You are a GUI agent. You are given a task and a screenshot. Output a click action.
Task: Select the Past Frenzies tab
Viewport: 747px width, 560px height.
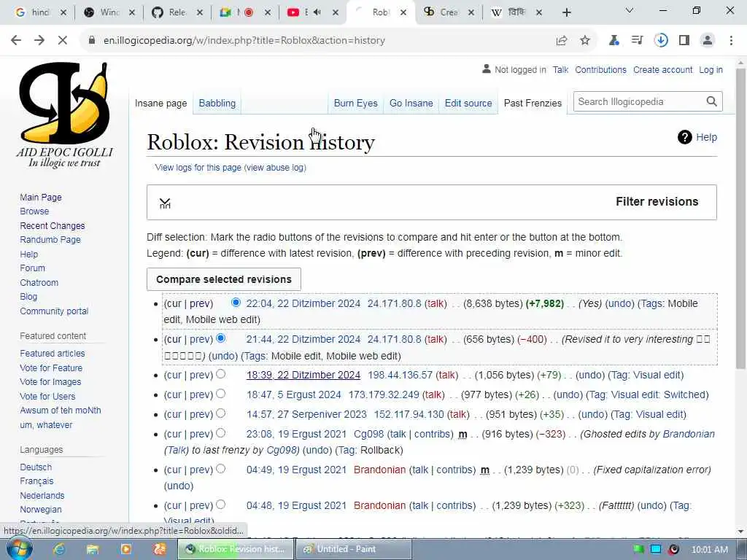[533, 103]
